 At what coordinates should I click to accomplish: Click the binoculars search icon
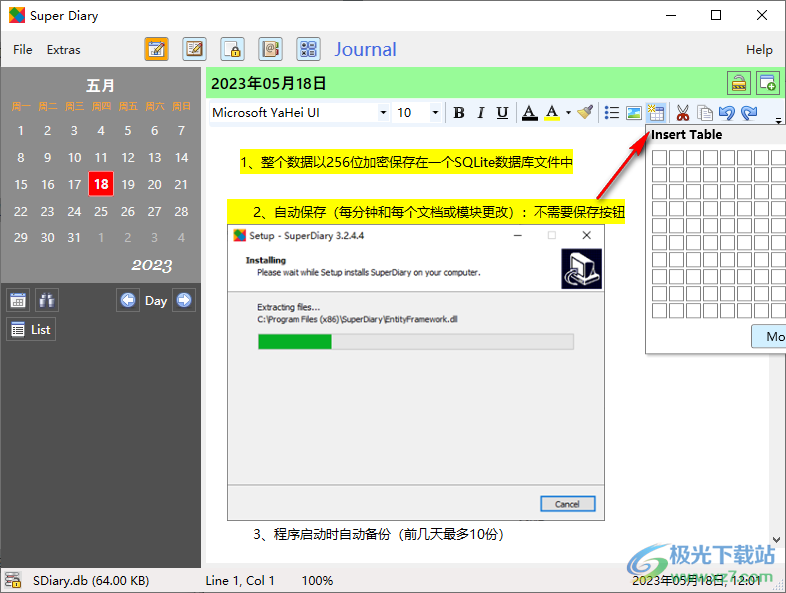(47, 300)
